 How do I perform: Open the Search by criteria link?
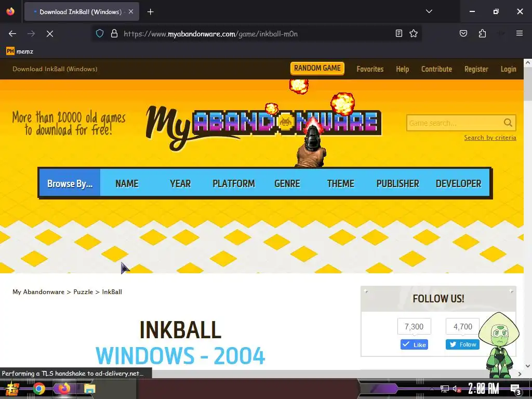(490, 137)
